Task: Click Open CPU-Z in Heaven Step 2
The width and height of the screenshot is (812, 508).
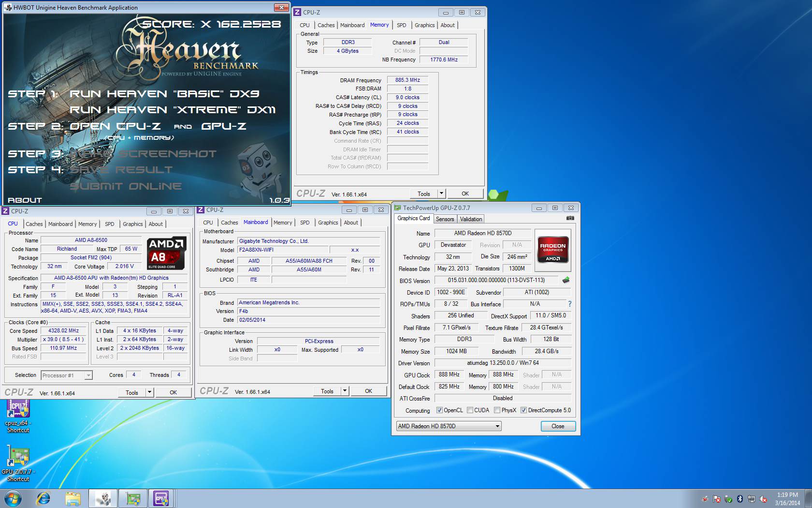Action: (115, 126)
